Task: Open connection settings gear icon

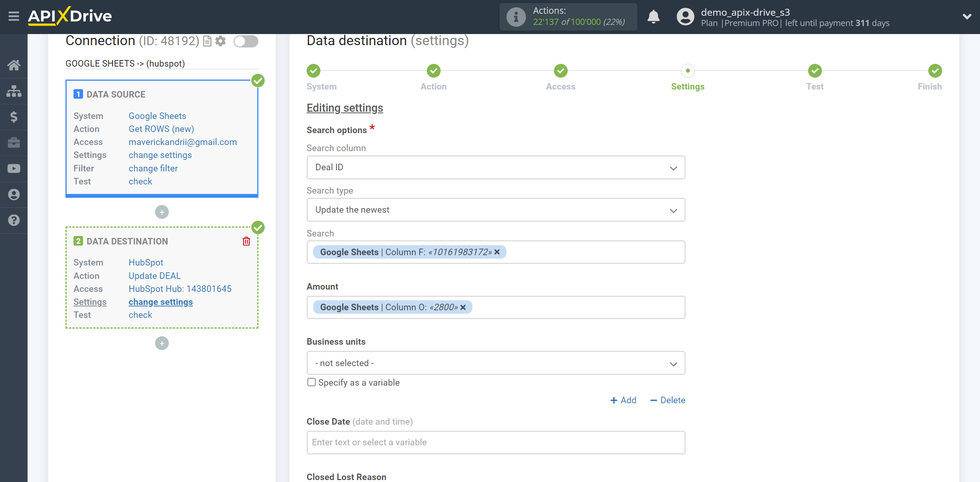Action: tap(220, 41)
